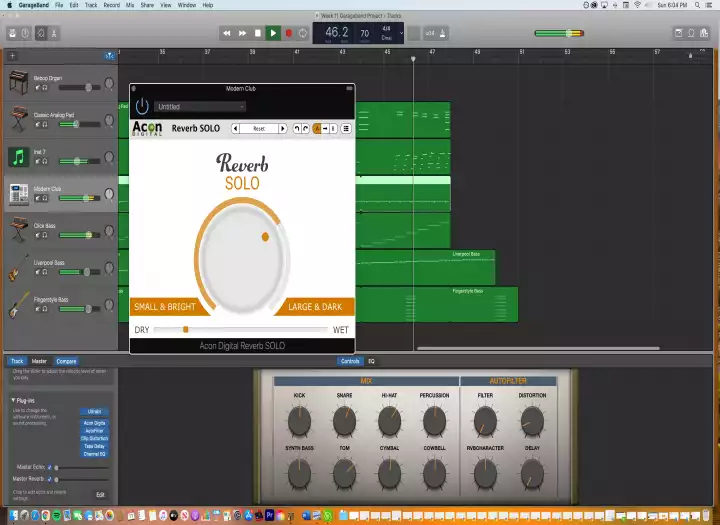Select next preset arrow in Reverb SOLO
Screen dimensions: 720x525
point(283,129)
